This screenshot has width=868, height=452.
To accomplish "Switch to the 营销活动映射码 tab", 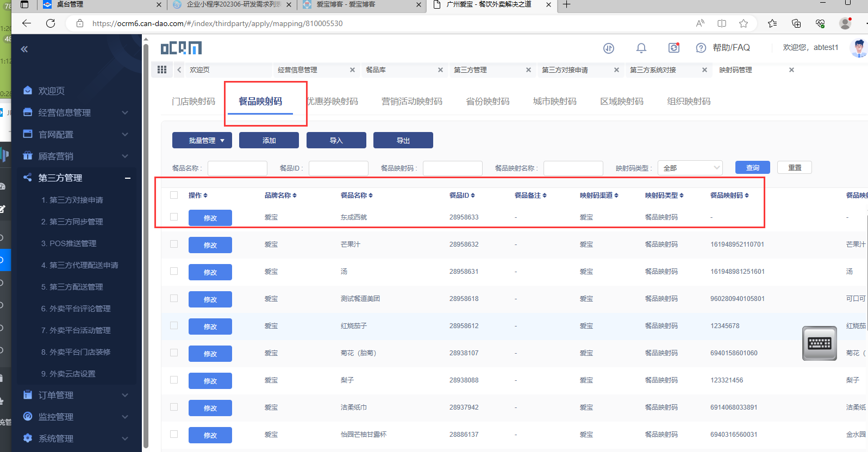I will tap(411, 102).
